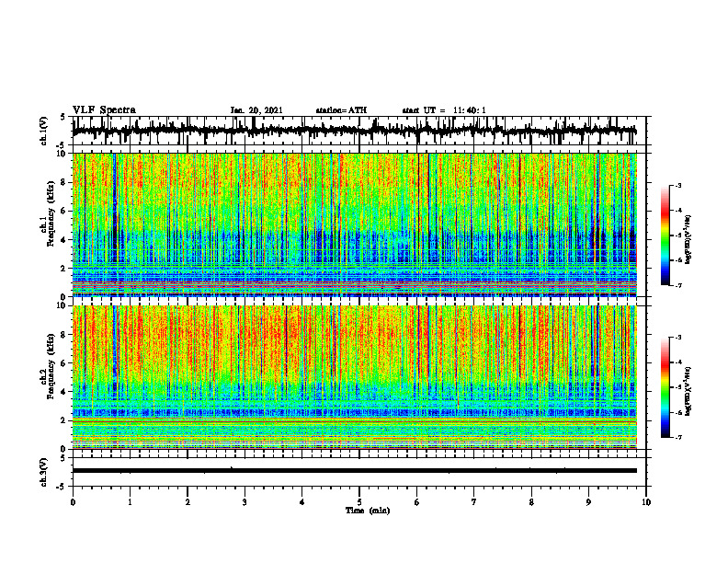This screenshot has height=563, width=728.
Task: Click time axis tick label "2"
Action: pyautogui.click(x=188, y=502)
